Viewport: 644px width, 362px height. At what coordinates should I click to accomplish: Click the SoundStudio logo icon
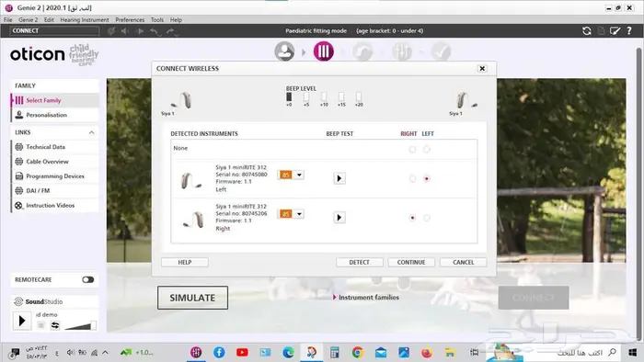coord(18,301)
